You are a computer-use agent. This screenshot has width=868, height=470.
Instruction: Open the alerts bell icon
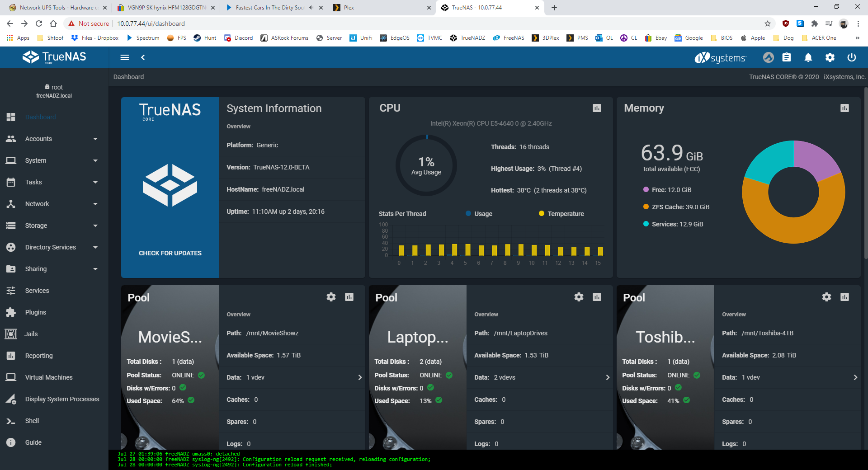tap(808, 57)
